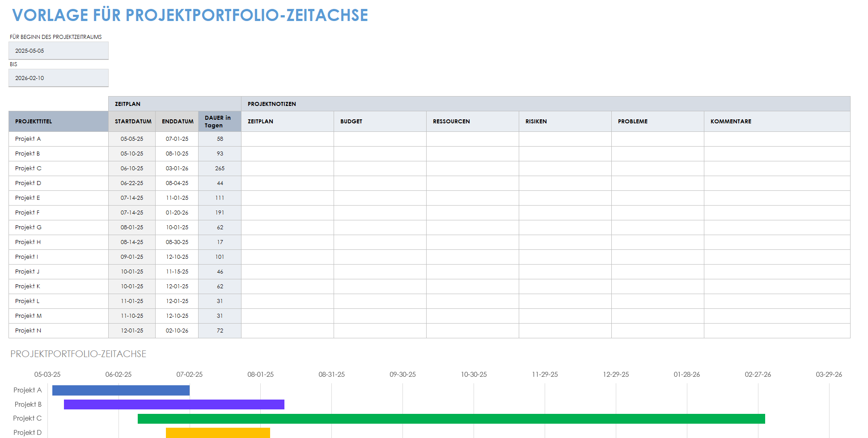Click the yellow Projekt D Gantt bar

[x=218, y=433]
